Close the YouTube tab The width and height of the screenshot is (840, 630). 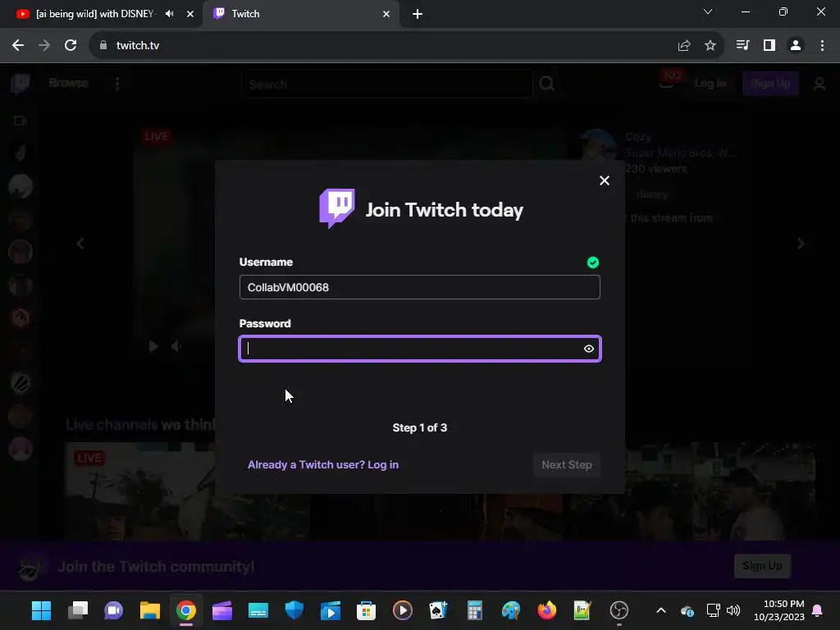pyautogui.click(x=190, y=14)
